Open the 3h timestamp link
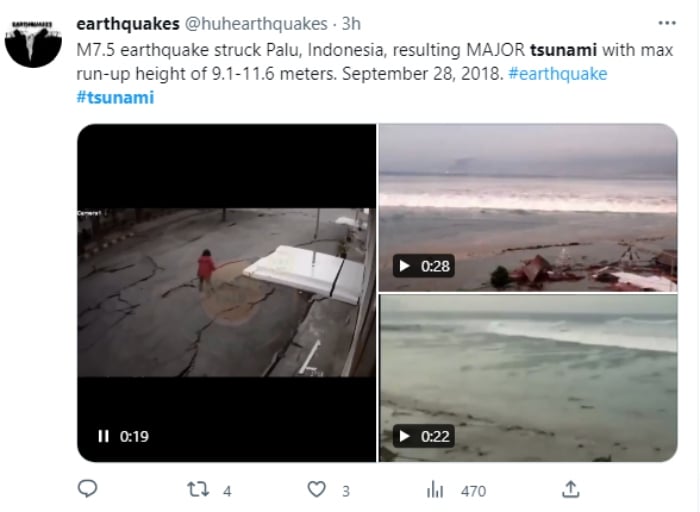 tap(351, 24)
